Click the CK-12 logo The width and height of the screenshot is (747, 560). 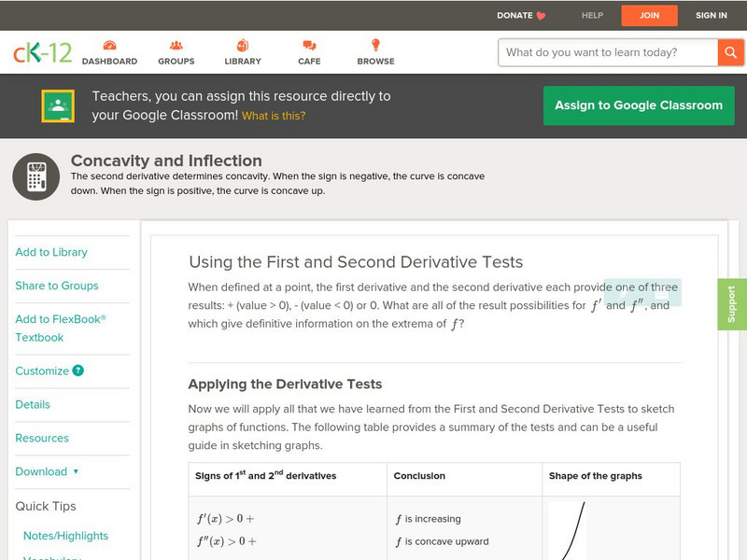click(x=42, y=52)
